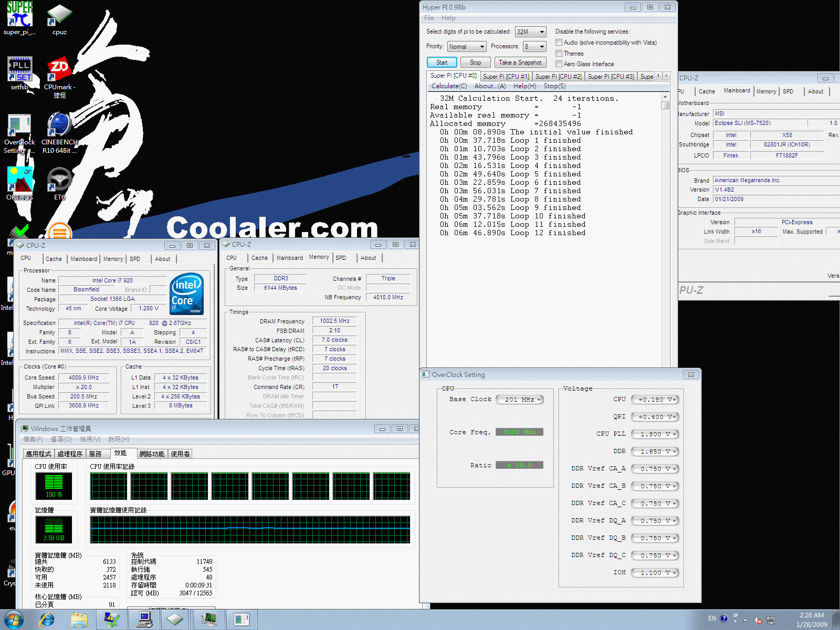The width and height of the screenshot is (840, 630).
Task: Launch the CINEBENCH R10 64Bit desktop icon
Action: [59, 133]
